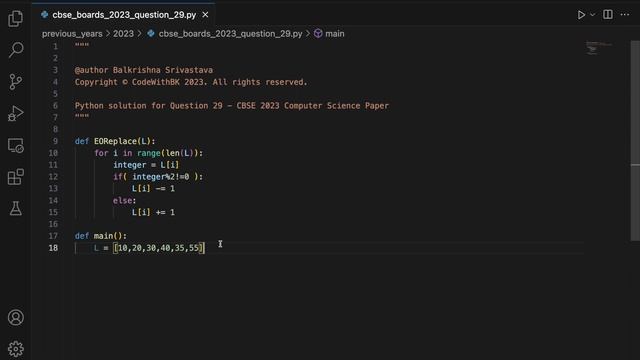Click the list '[10,20,30,40,35,55]' text
Viewport: 640px width, 360px height.
click(159, 248)
